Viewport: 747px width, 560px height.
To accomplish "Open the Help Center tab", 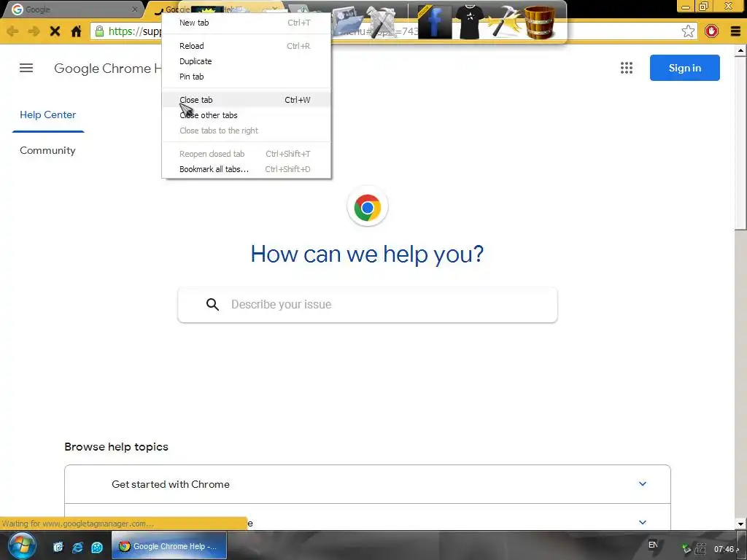I will pos(47,114).
